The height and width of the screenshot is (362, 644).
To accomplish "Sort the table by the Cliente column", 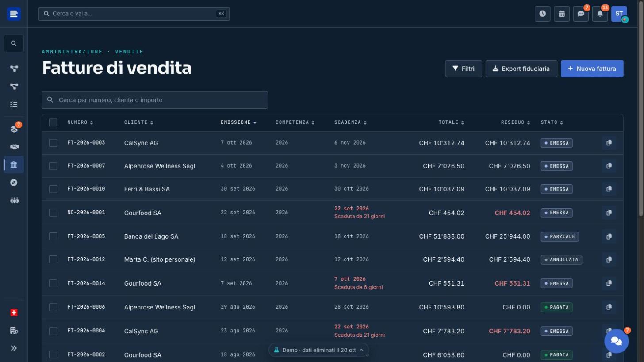I will pos(138,122).
